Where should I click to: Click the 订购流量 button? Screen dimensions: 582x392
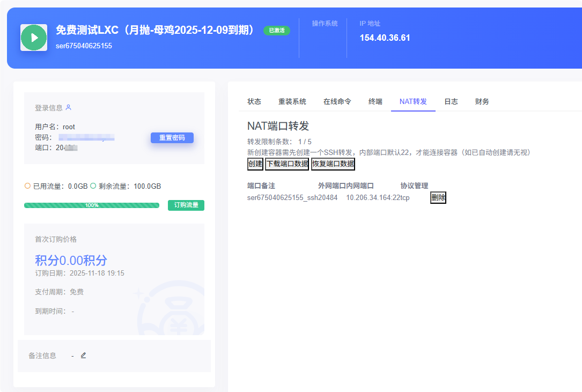click(x=186, y=205)
